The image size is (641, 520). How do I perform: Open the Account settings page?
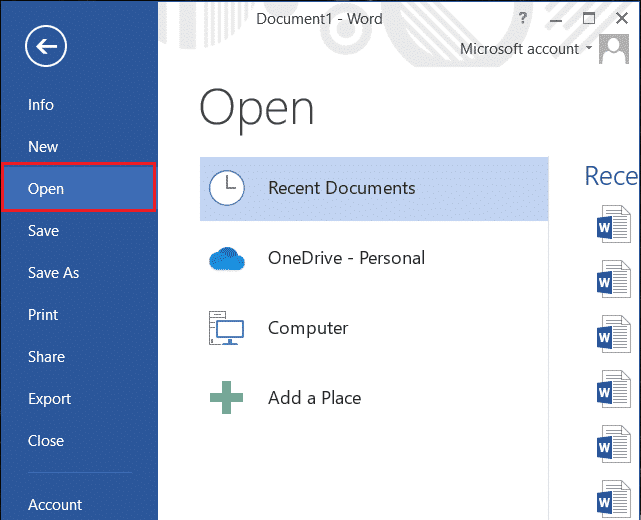[x=55, y=505]
